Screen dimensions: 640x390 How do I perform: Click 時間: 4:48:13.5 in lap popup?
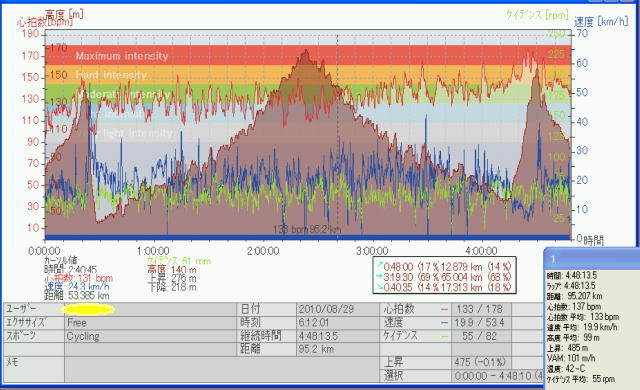572,275
